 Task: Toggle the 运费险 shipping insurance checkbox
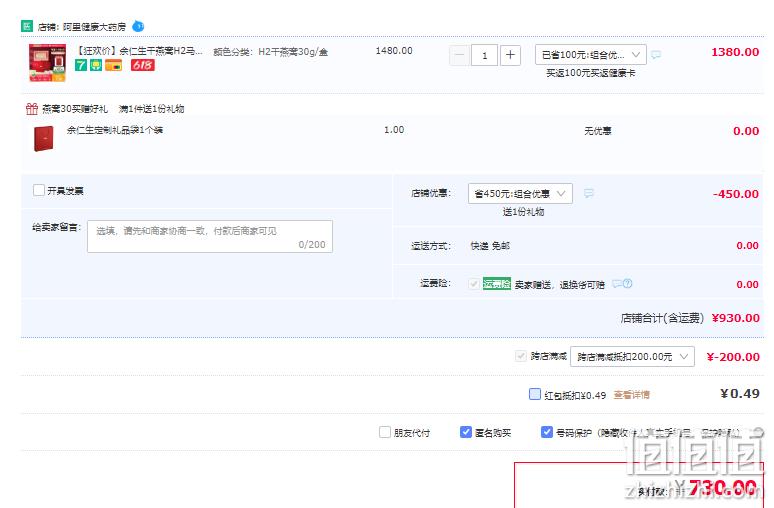pyautogui.click(x=473, y=284)
